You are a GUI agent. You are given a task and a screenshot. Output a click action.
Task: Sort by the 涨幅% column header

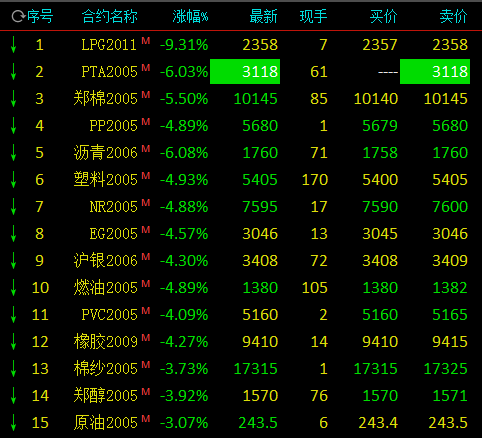pos(190,16)
